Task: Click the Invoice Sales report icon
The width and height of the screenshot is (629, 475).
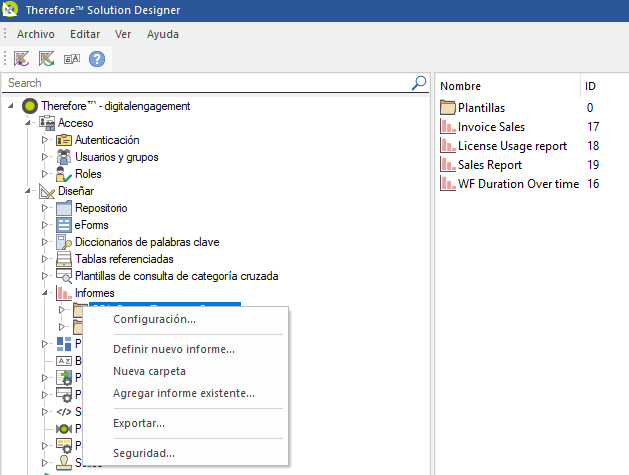Action: point(448,126)
